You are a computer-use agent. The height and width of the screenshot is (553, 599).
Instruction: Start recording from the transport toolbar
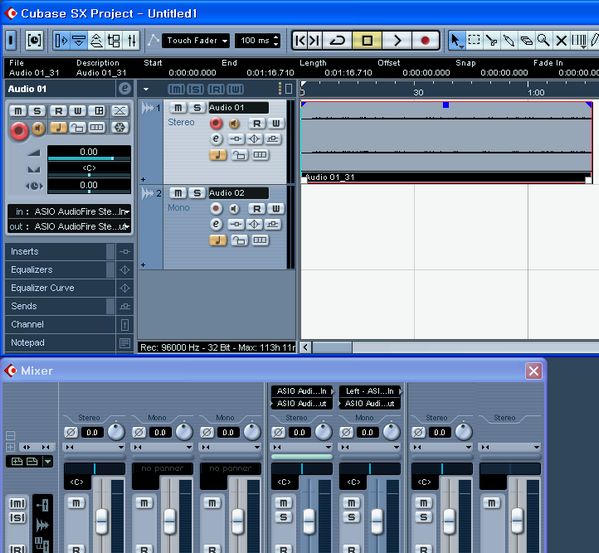click(x=425, y=40)
